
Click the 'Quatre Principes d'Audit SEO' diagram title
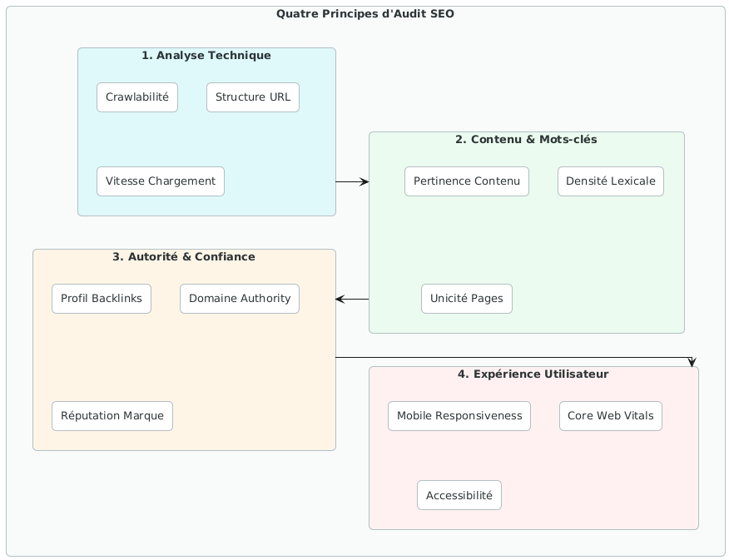click(x=364, y=14)
